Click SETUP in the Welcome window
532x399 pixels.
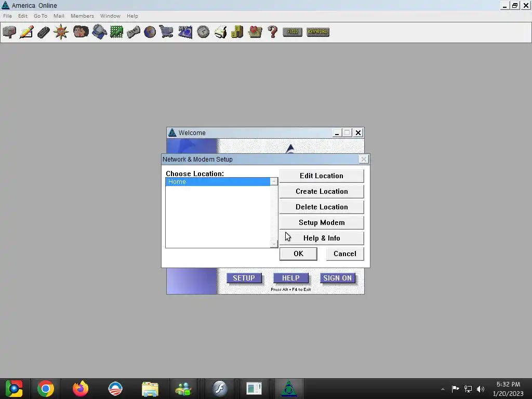click(x=244, y=278)
